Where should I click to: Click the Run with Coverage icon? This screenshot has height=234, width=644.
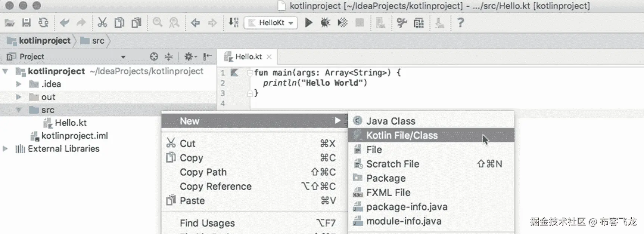pyautogui.click(x=342, y=23)
